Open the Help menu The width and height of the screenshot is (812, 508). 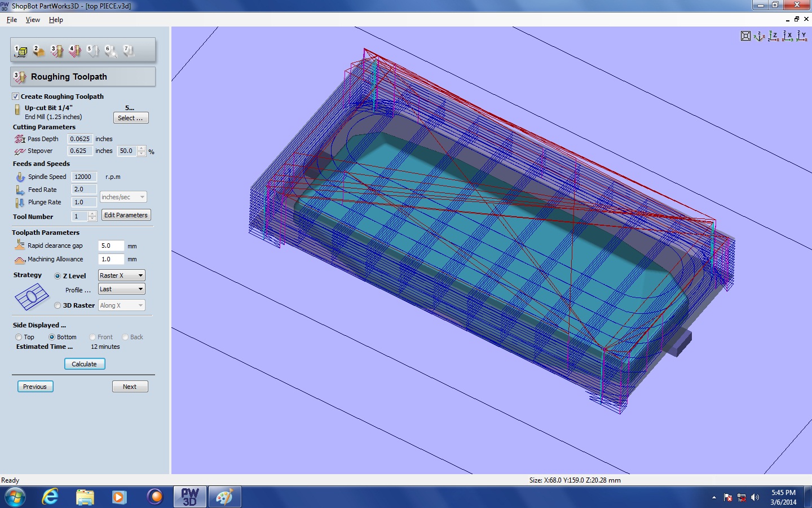click(x=56, y=20)
